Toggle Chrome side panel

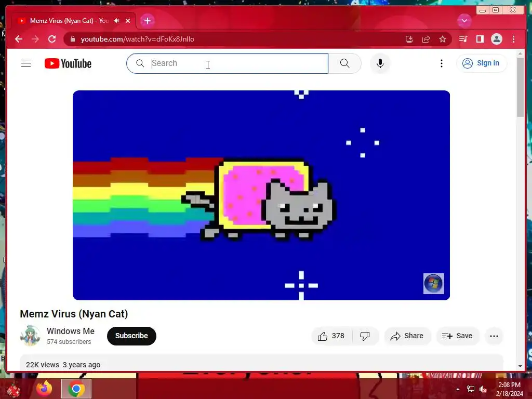coord(480,39)
